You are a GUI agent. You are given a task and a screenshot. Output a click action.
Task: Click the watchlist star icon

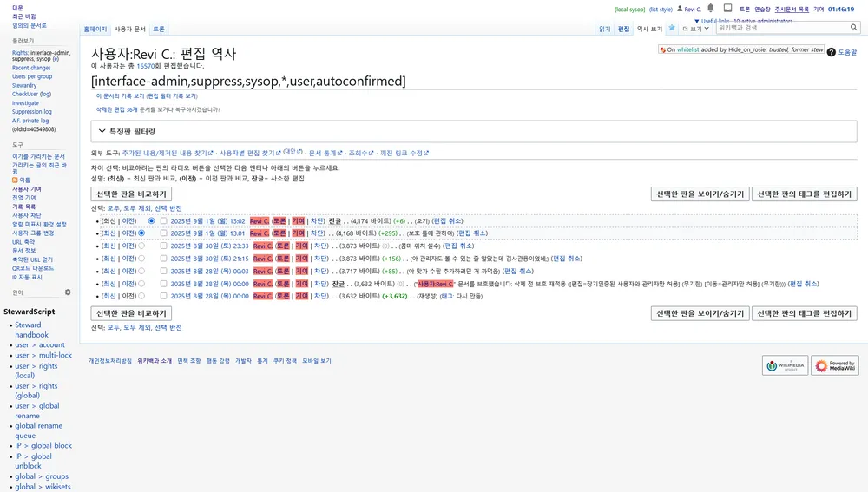coord(672,28)
